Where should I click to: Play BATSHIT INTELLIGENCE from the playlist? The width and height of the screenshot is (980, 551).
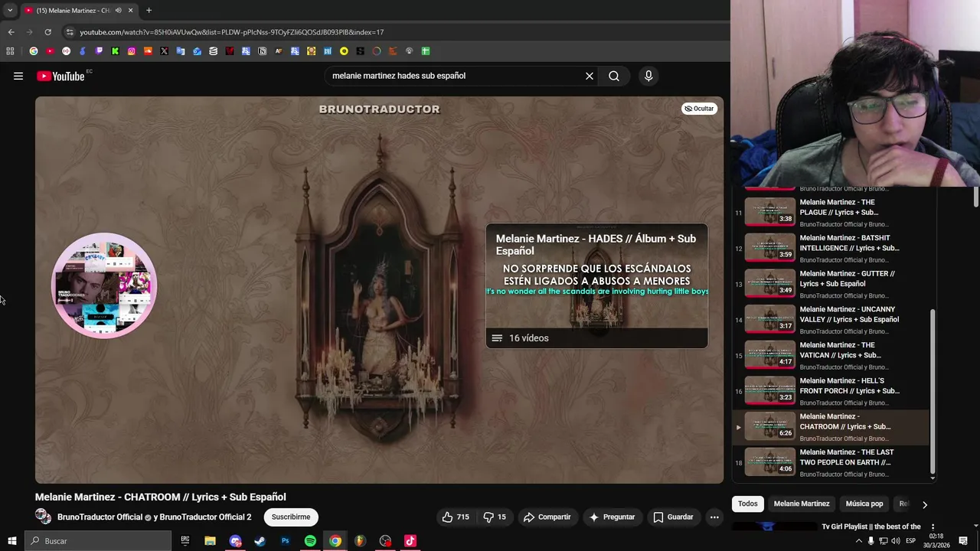[831, 248]
